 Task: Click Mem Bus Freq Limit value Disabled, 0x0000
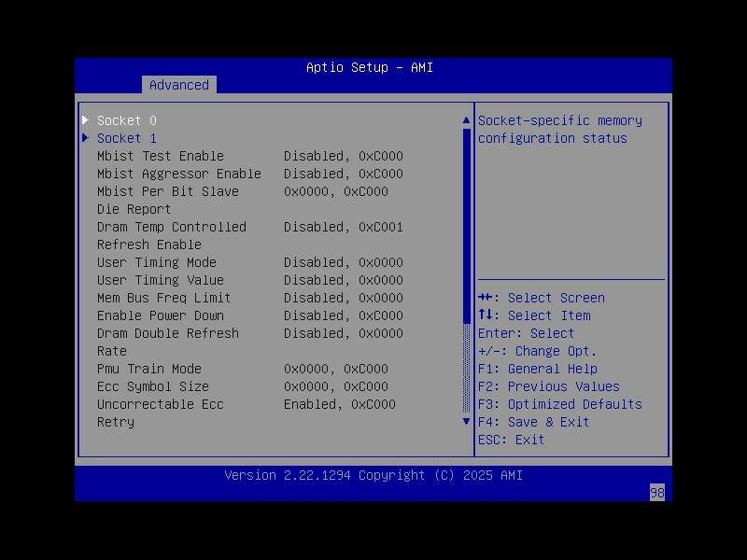pyautogui.click(x=344, y=298)
